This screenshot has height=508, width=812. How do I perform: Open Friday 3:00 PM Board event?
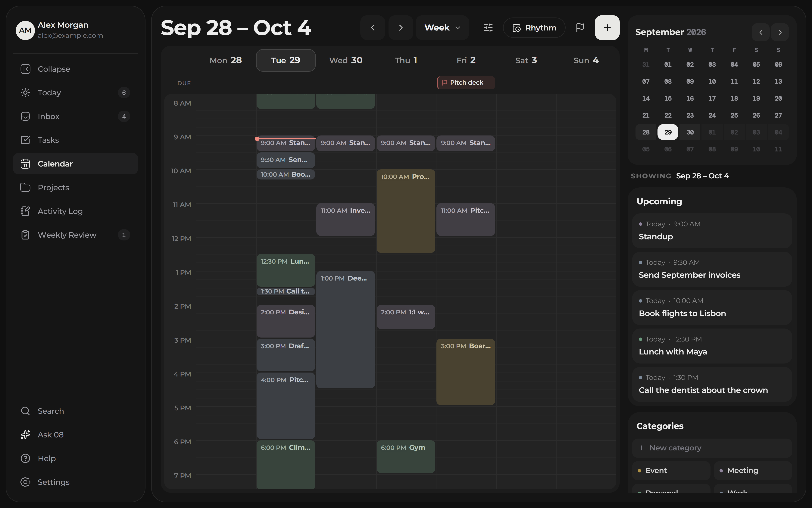point(466,372)
